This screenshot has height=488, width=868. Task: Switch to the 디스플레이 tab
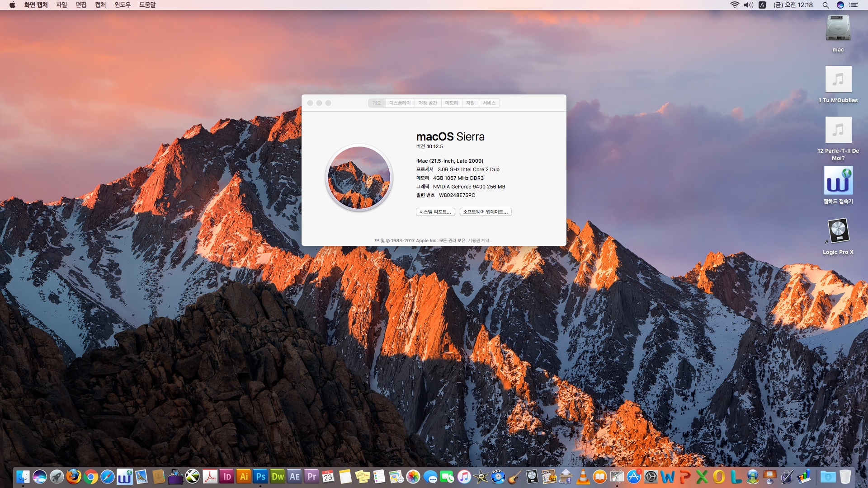click(x=400, y=103)
